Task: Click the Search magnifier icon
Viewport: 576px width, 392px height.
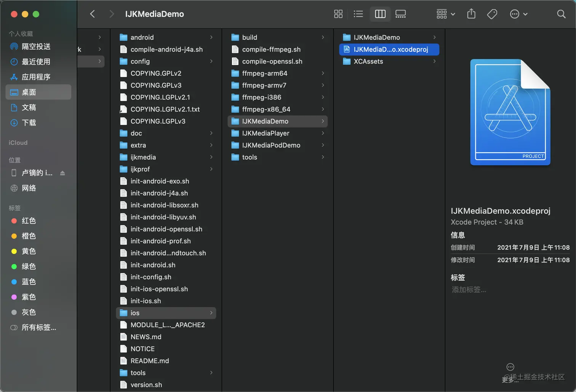Action: tap(561, 14)
